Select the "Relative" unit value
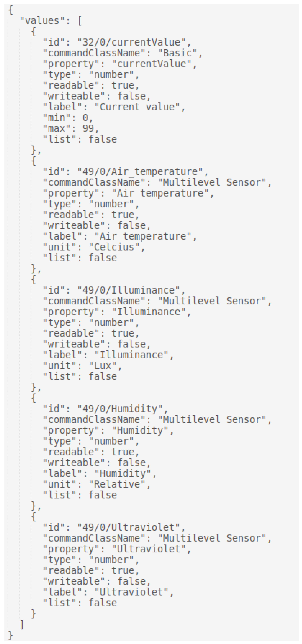 coord(117,485)
